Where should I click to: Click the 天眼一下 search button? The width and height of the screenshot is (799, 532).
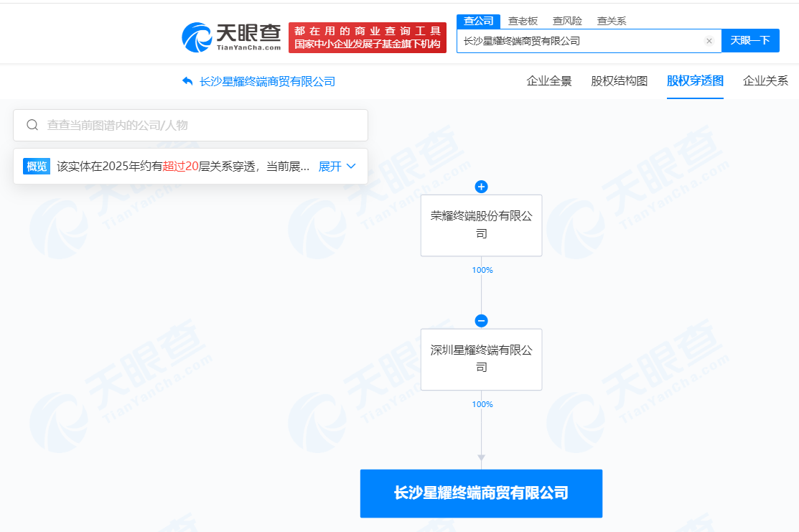pos(750,41)
